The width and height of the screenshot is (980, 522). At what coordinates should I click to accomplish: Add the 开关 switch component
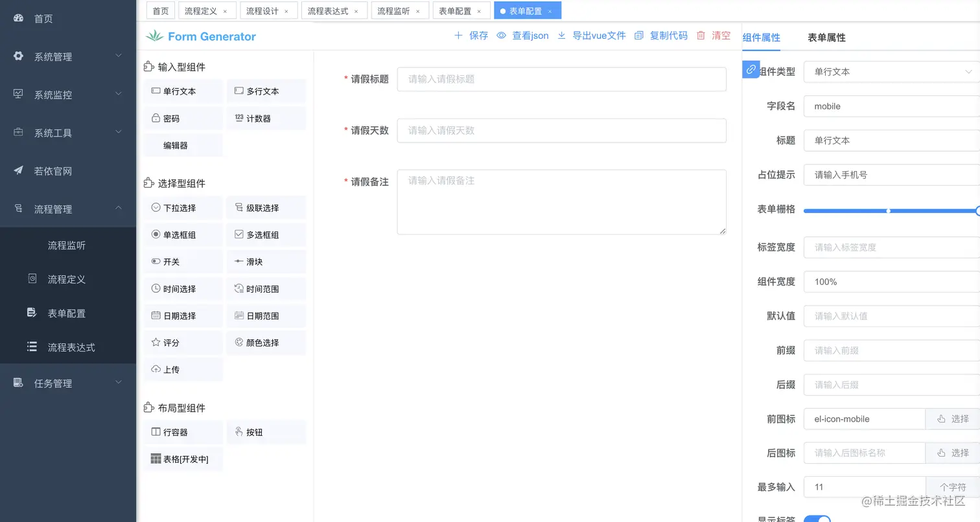(x=183, y=262)
